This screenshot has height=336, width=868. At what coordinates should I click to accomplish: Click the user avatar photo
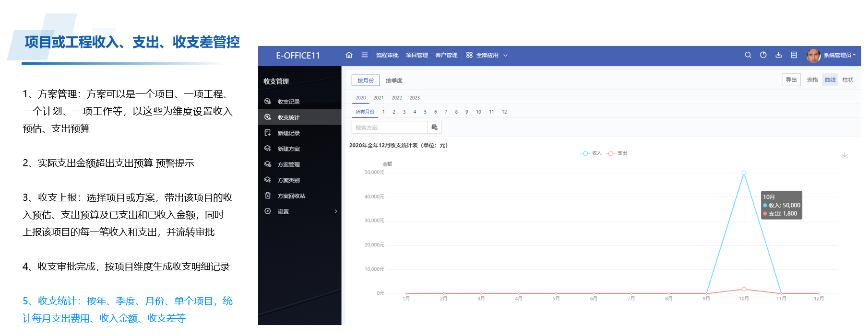click(813, 56)
